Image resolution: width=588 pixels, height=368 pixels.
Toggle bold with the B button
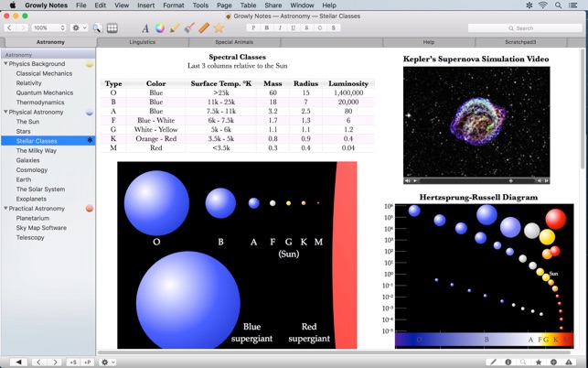point(266,27)
